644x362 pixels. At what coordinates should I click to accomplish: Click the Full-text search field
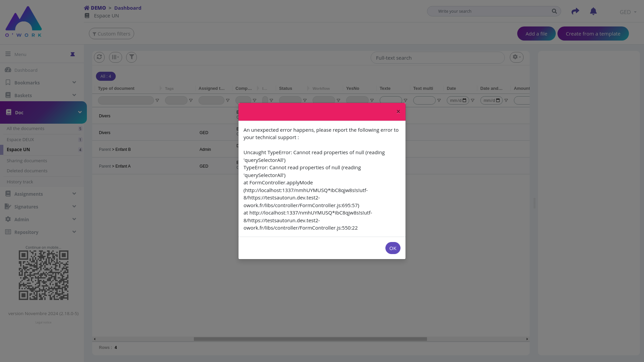437,58
